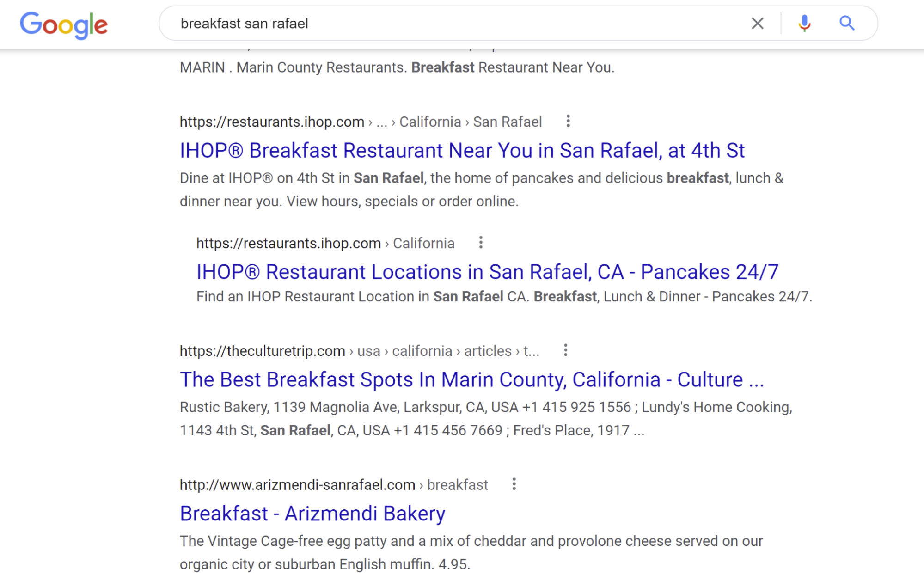The height and width of the screenshot is (587, 924).
Task: Open options for Arizmendi Bakery result
Action: tap(514, 484)
